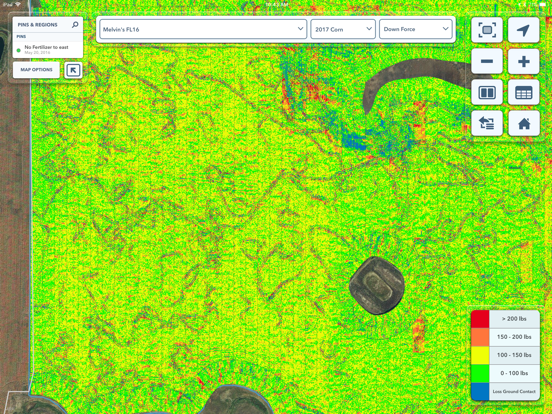Click the red > 200 lbs swatch
Screen dimensions: 552x414
[480, 319]
